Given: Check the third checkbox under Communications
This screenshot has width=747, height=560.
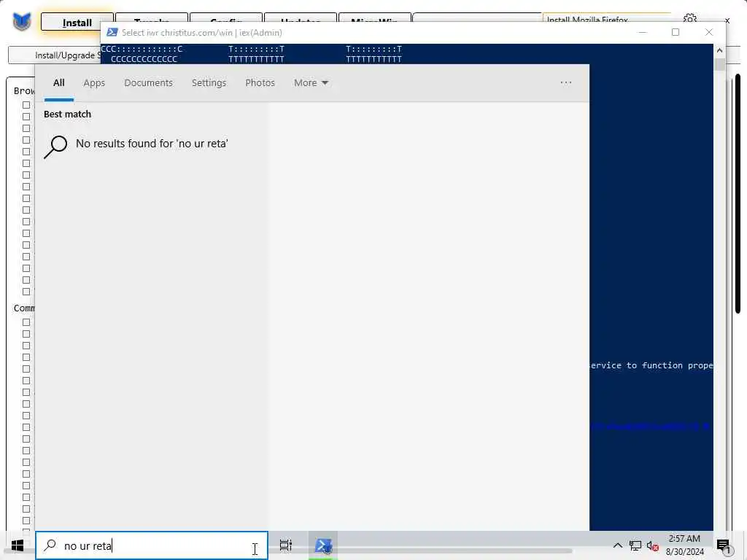Looking at the screenshot, I should (x=26, y=346).
